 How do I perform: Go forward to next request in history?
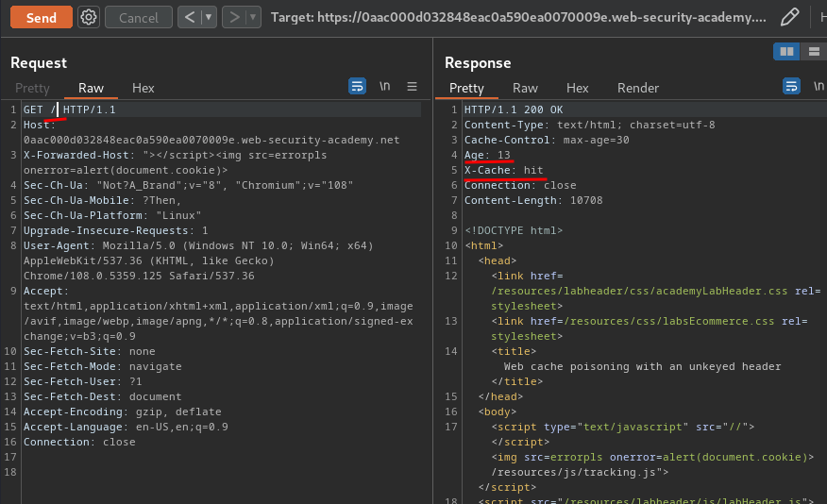click(x=234, y=17)
